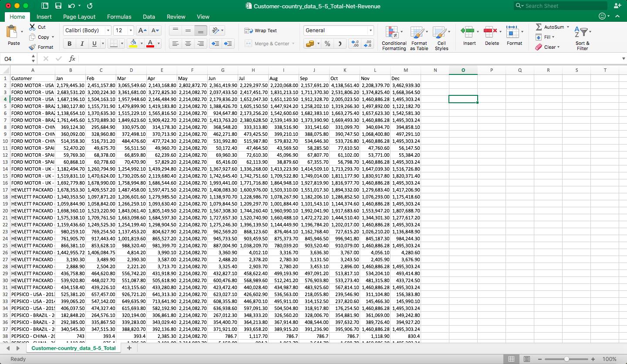Switch to Page Layout view in status bar

click(x=527, y=359)
